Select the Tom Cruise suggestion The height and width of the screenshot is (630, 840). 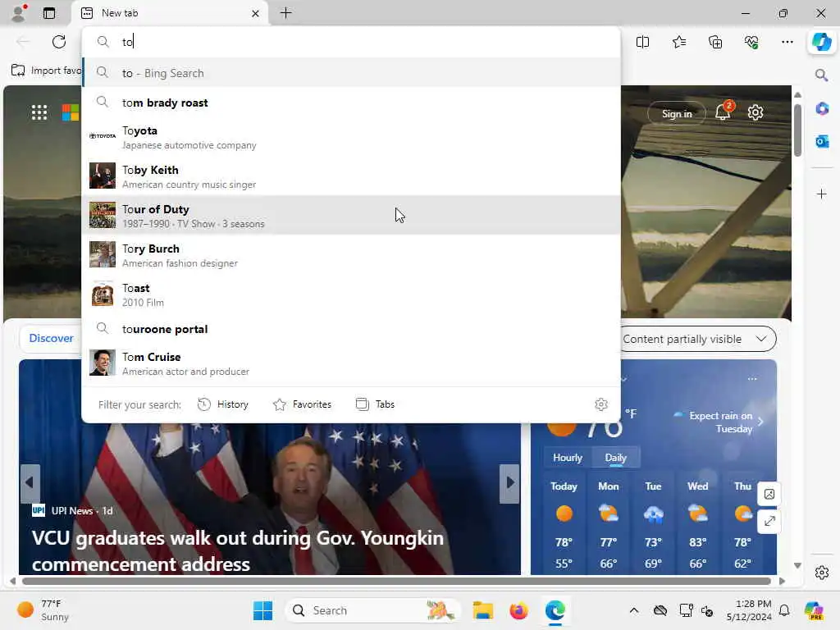[x=351, y=363]
